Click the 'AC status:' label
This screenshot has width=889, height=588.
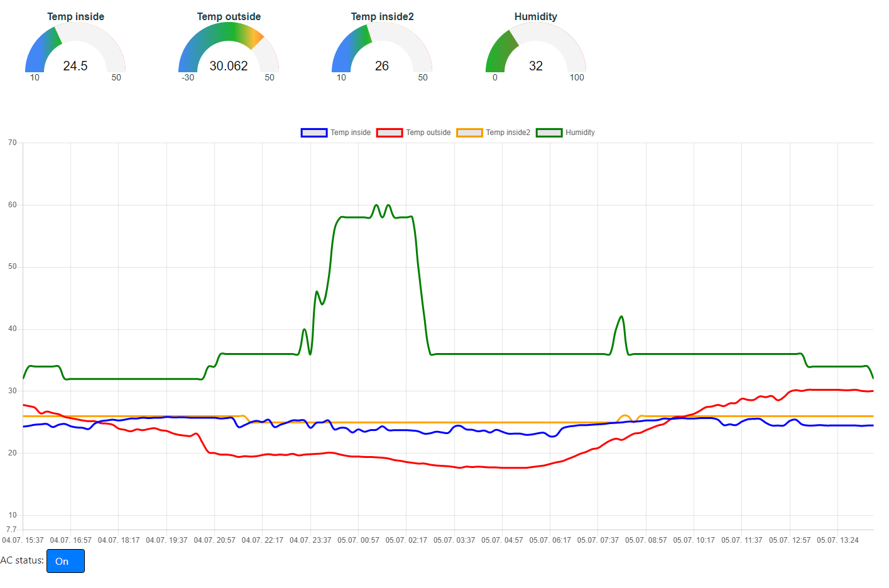[x=22, y=560]
